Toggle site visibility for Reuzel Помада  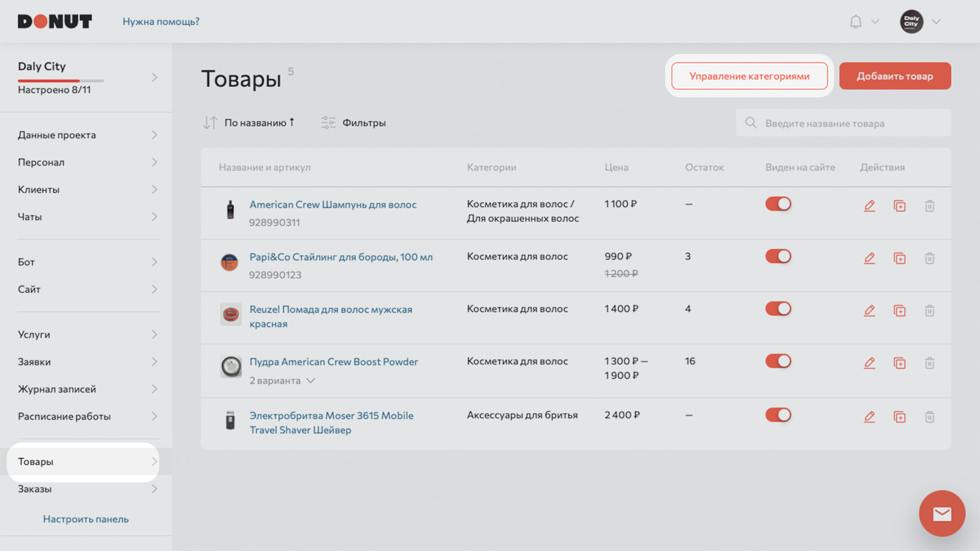(x=778, y=309)
